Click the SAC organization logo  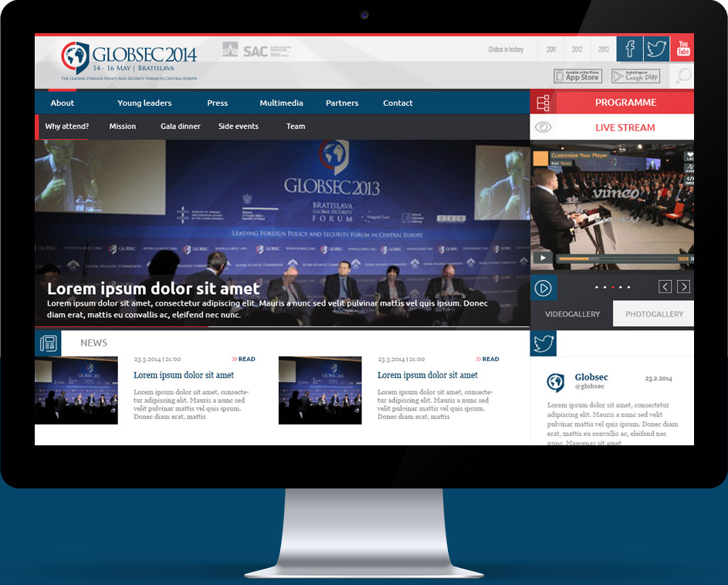[256, 49]
